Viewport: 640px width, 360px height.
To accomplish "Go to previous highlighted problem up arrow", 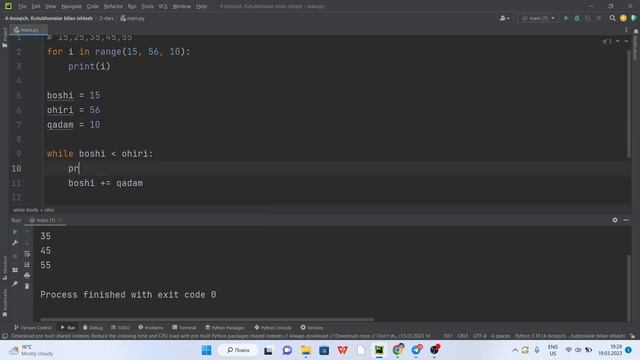I will click(x=618, y=42).
